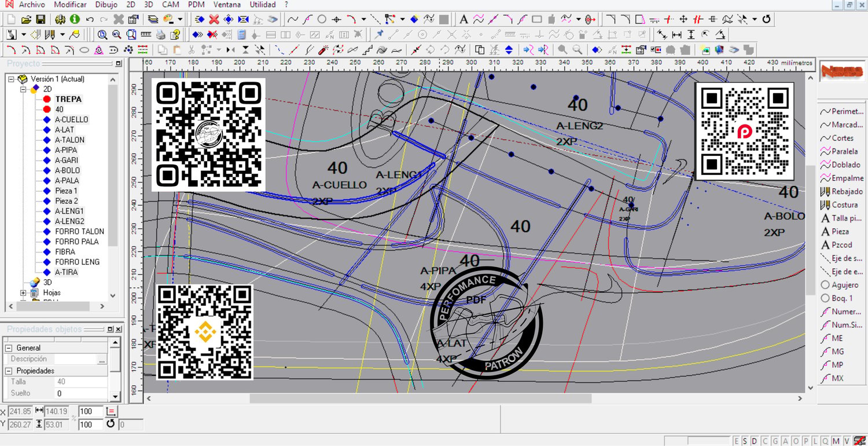The image size is (868, 446).
Task: Click the vertical dimension arrow icon
Action: click(691, 34)
